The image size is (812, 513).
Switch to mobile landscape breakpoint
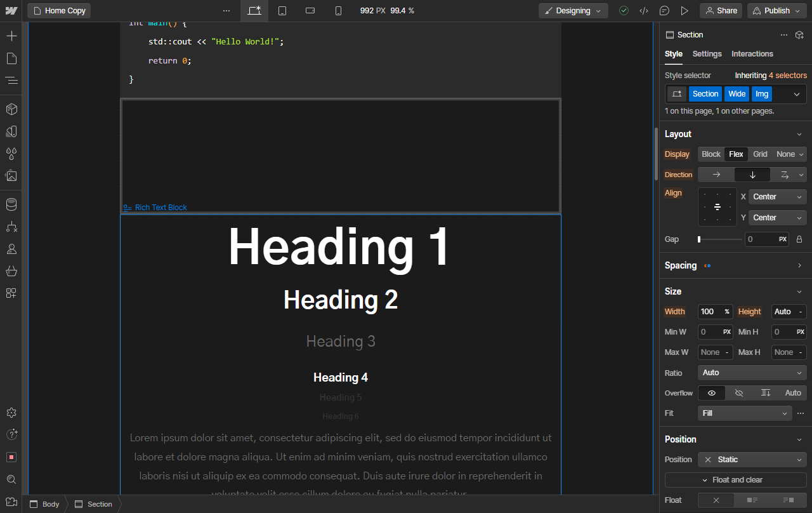pos(310,11)
